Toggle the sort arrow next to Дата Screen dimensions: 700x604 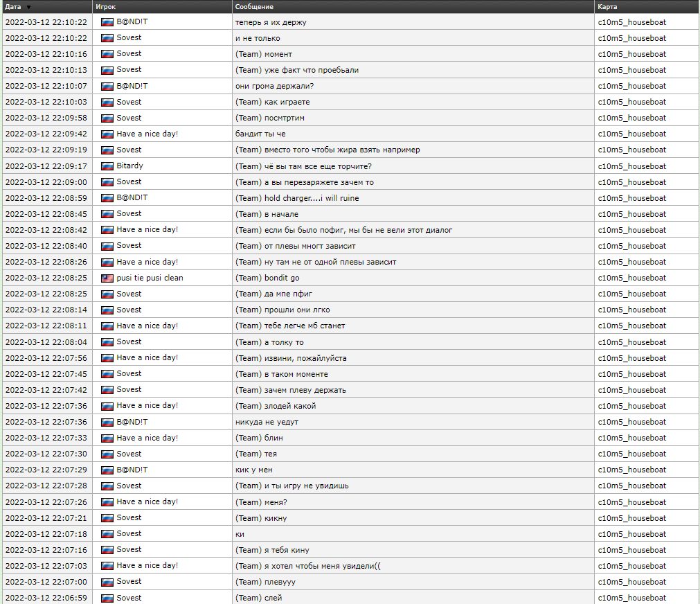(28, 7)
